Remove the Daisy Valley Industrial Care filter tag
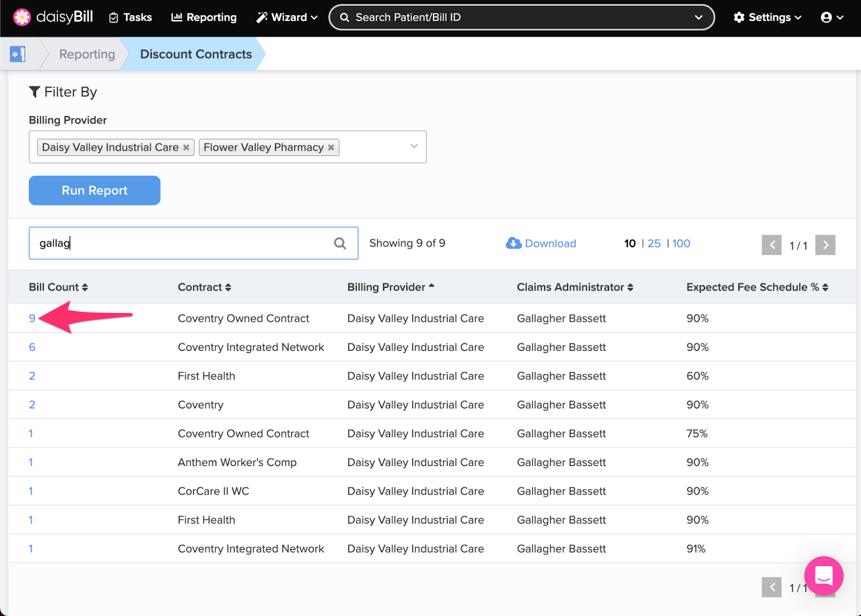Screen dimensions: 861x616 [186, 147]
